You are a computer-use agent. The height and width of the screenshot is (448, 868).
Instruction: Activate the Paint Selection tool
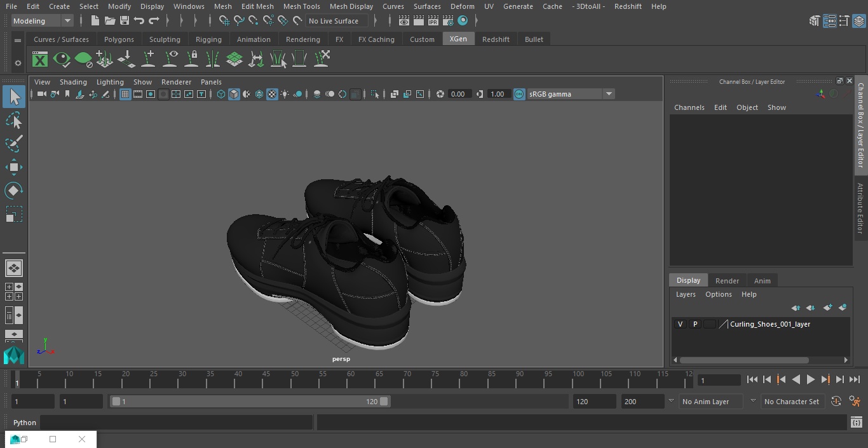tap(14, 144)
